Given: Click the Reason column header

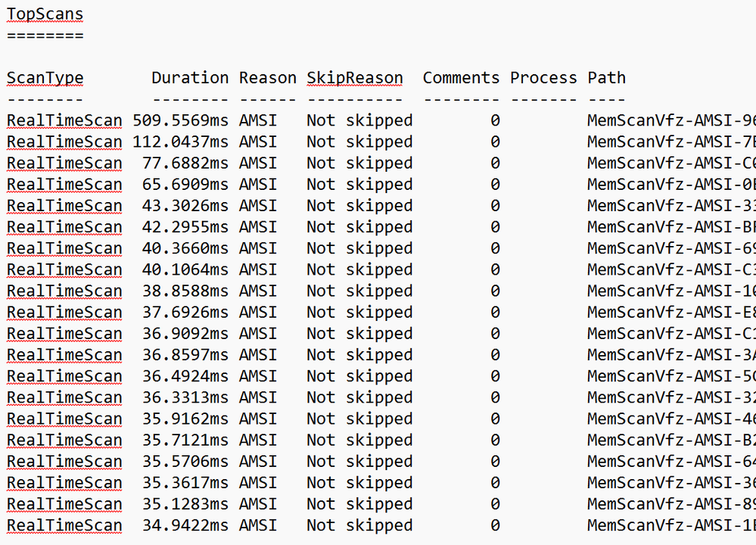Looking at the screenshot, I should (268, 78).
